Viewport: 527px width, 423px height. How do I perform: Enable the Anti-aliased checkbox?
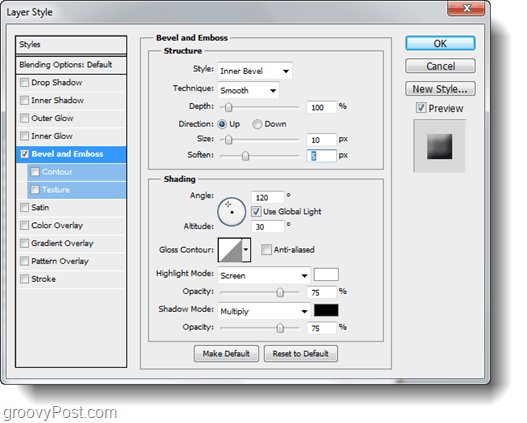(x=266, y=250)
